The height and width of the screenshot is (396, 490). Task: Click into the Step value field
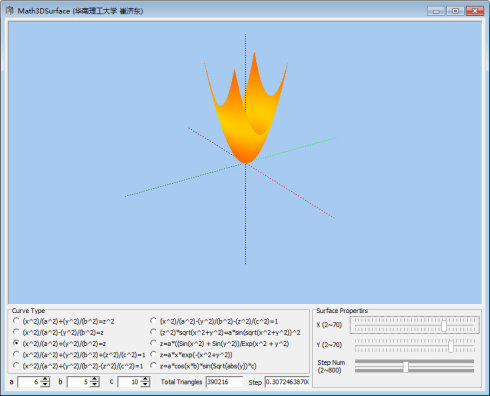point(287,382)
